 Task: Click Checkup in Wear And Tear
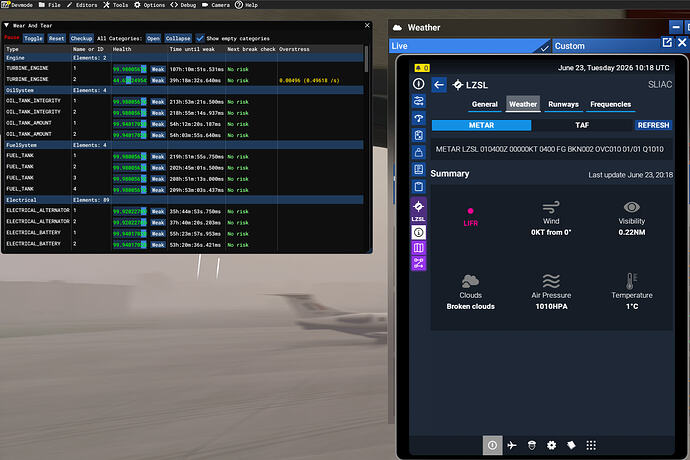coord(81,38)
